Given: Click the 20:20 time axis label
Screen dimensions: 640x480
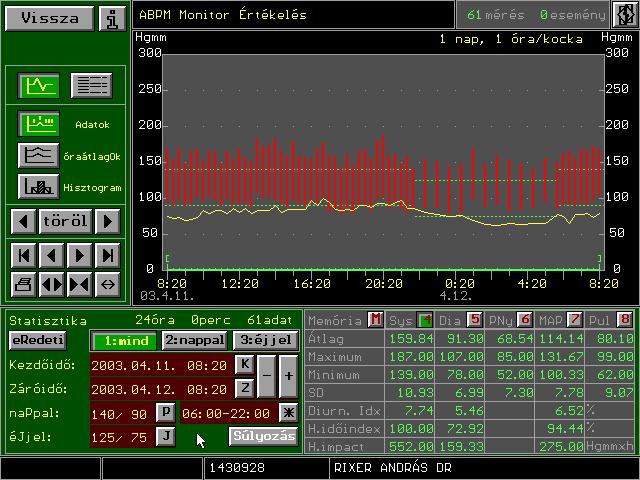Looking at the screenshot, I should pyautogui.click(x=384, y=284).
